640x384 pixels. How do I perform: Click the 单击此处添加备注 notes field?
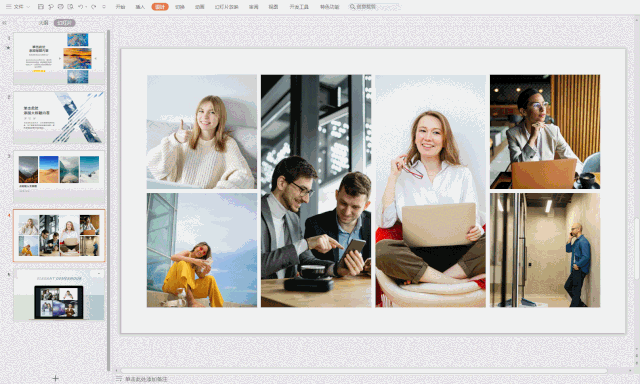click(146, 379)
